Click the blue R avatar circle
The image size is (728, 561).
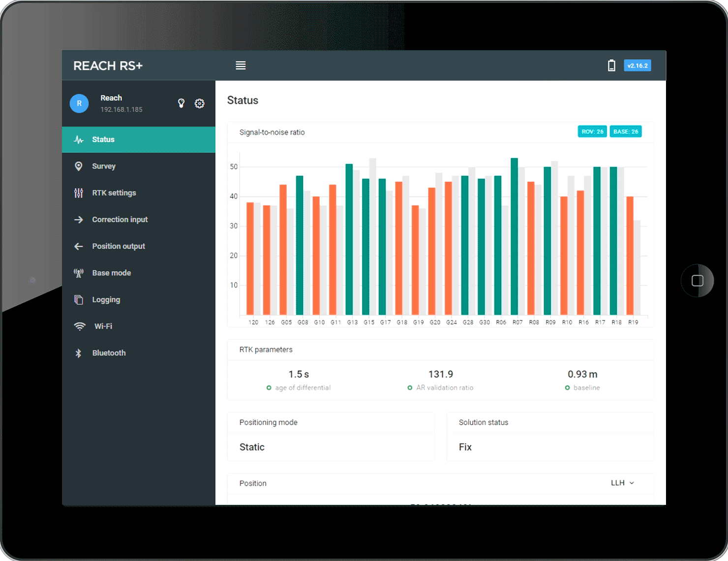tap(79, 103)
